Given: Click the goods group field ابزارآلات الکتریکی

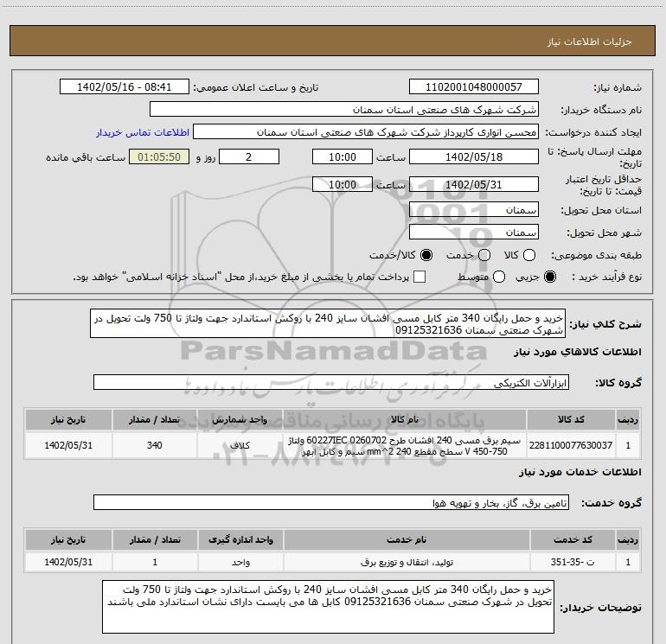Looking at the screenshot, I should click(x=331, y=382).
